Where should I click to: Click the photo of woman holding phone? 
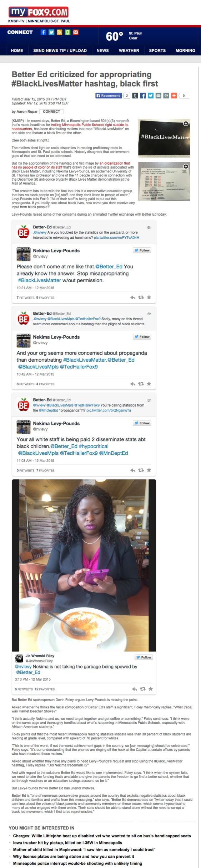coord(84,565)
